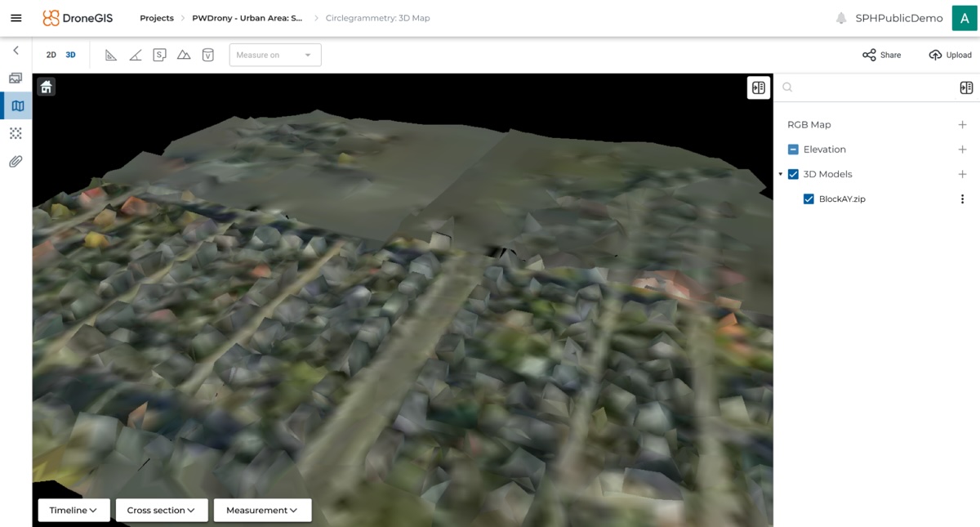Switch to 2D view mode
Screen dimensions: 980x527
coord(51,55)
